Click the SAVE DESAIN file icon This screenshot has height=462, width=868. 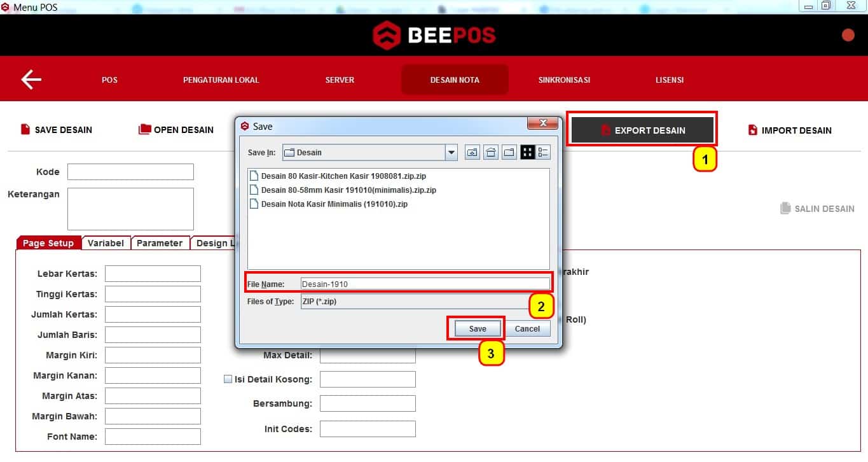pyautogui.click(x=25, y=129)
